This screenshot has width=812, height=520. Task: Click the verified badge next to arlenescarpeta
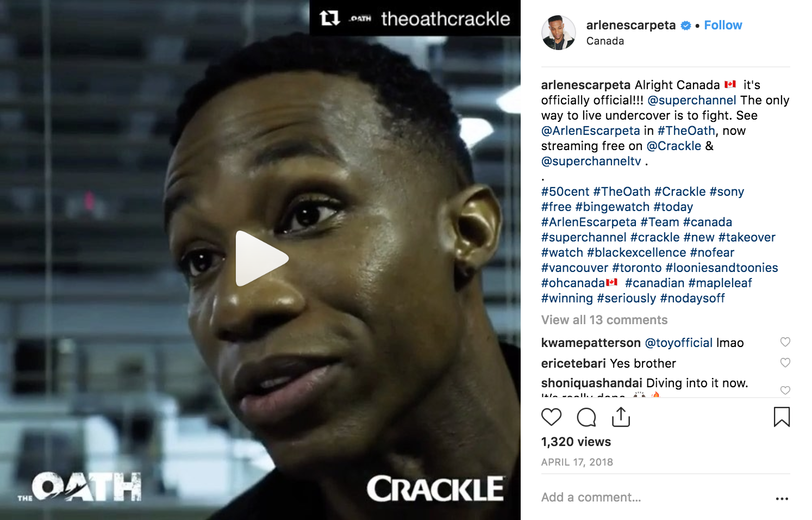686,26
